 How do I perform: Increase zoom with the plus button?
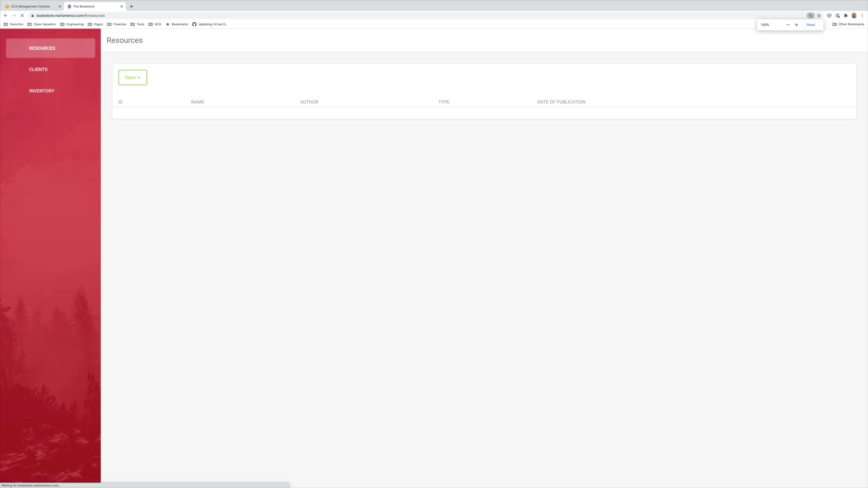(x=797, y=25)
